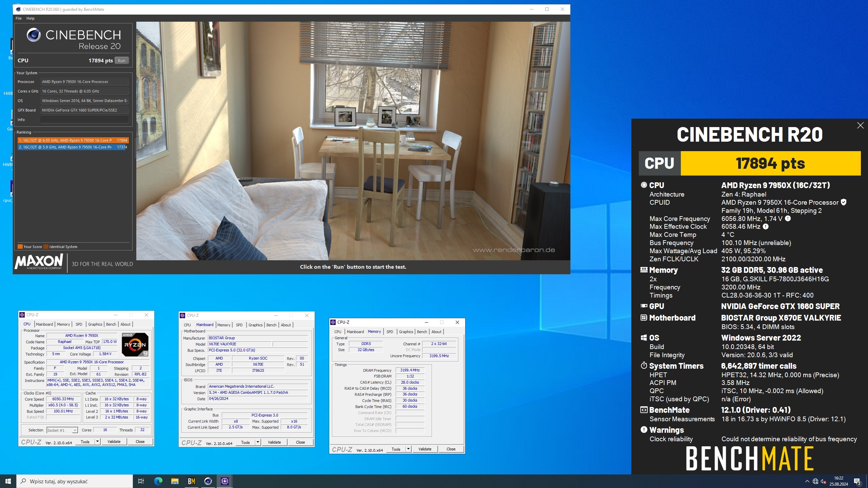Open Tools dropdown arrow in CPU tab window
The width and height of the screenshot is (868, 488).
point(97,442)
